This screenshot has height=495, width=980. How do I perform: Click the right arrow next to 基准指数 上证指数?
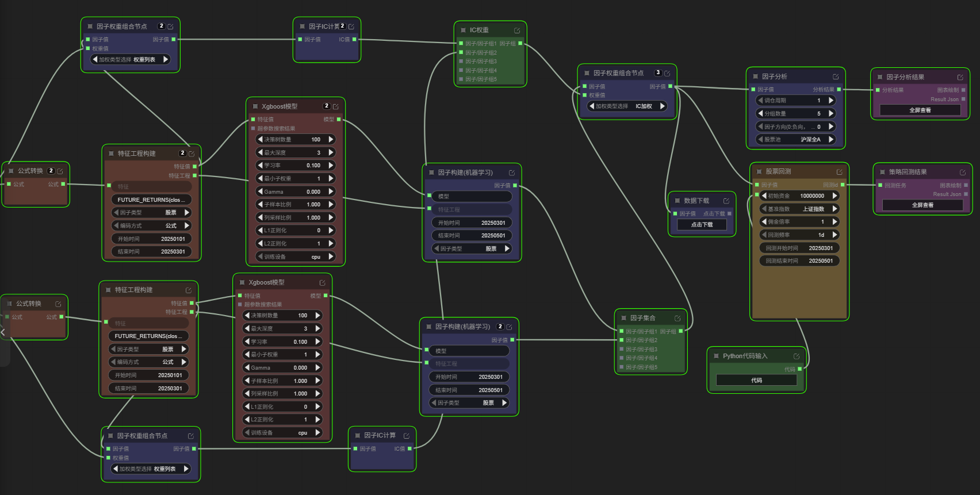click(834, 209)
